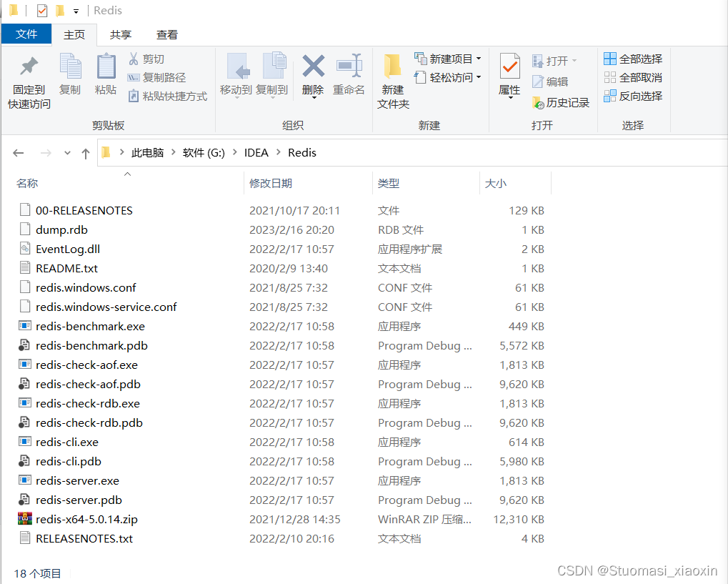Go forward with the right arrow
Screen dimensions: 728x584
[x=46, y=153]
